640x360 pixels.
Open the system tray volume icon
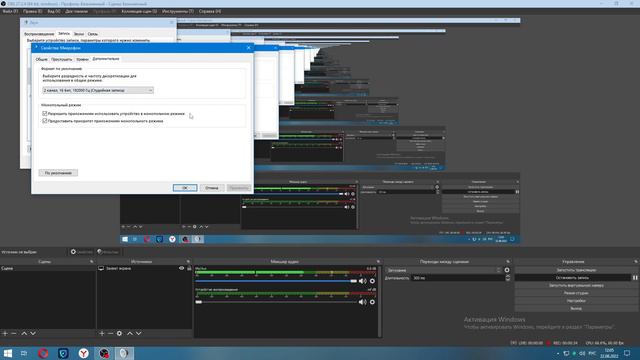582,353
